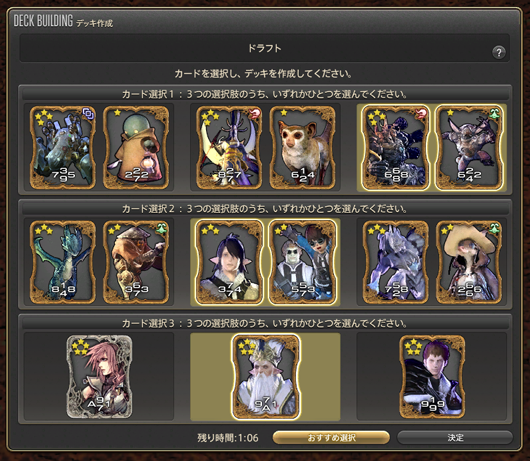530x461 pixels.
Task: Choose the blue dragon card 8-1-4-8
Action: 63,262
